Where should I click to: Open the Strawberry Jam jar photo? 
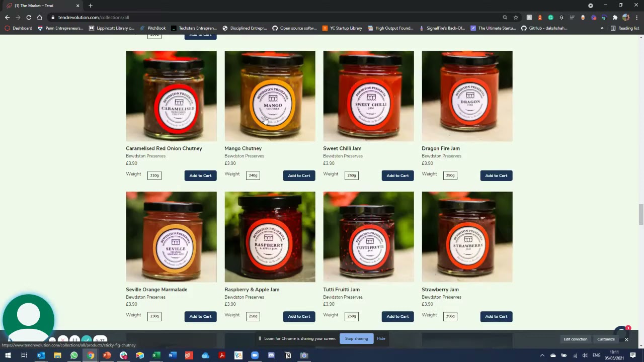(x=467, y=237)
